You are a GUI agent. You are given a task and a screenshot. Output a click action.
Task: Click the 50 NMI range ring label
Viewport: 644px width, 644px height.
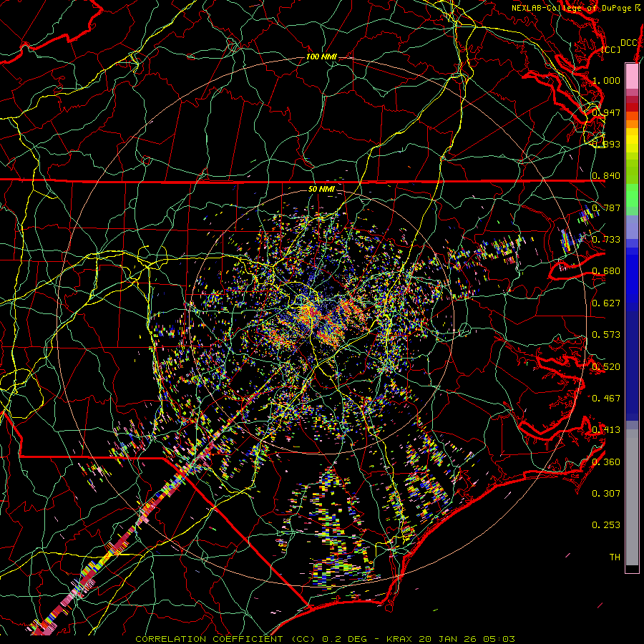coord(321,189)
